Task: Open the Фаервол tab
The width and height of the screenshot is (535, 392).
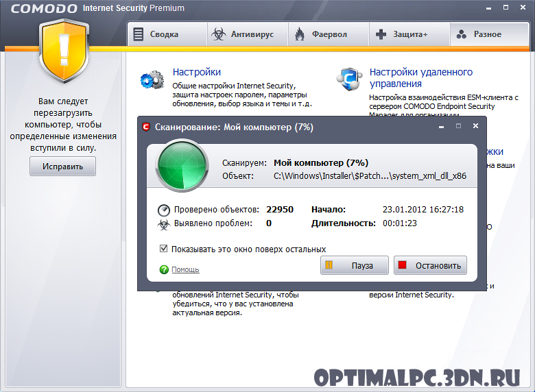Action: [329, 34]
